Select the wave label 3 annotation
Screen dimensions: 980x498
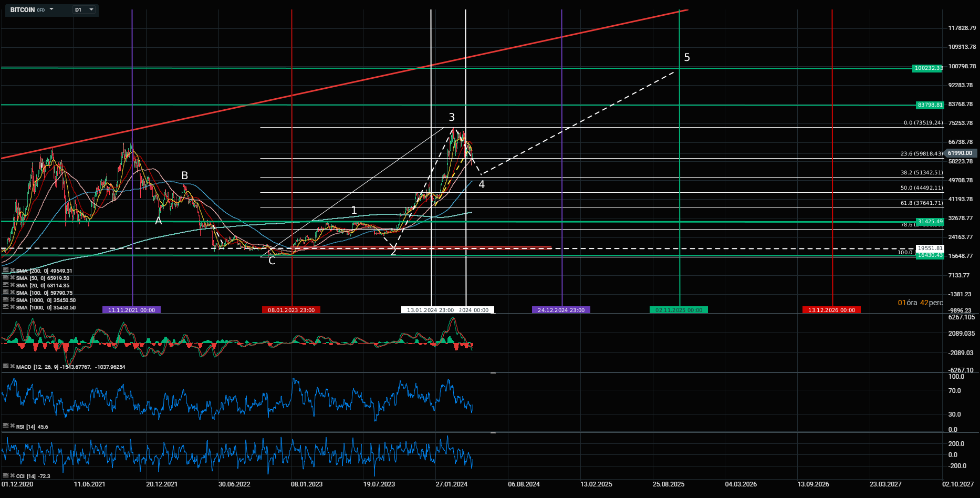click(x=452, y=117)
